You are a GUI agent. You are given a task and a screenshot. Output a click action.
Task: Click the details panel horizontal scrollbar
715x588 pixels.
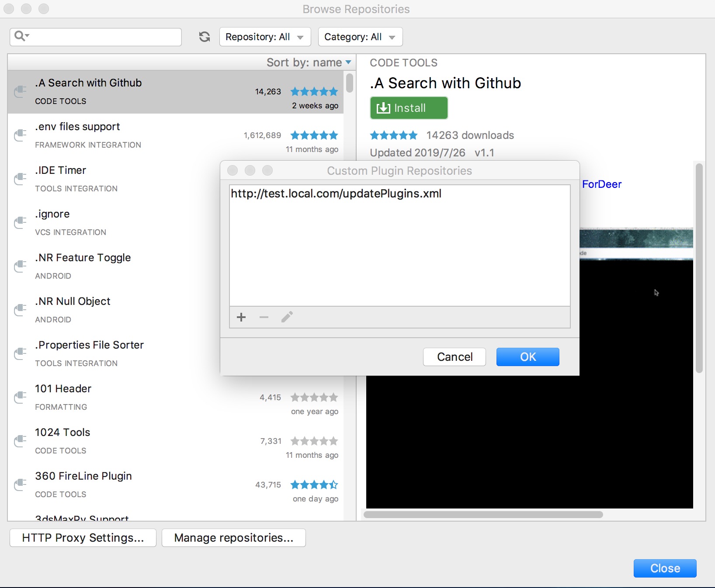(483, 515)
